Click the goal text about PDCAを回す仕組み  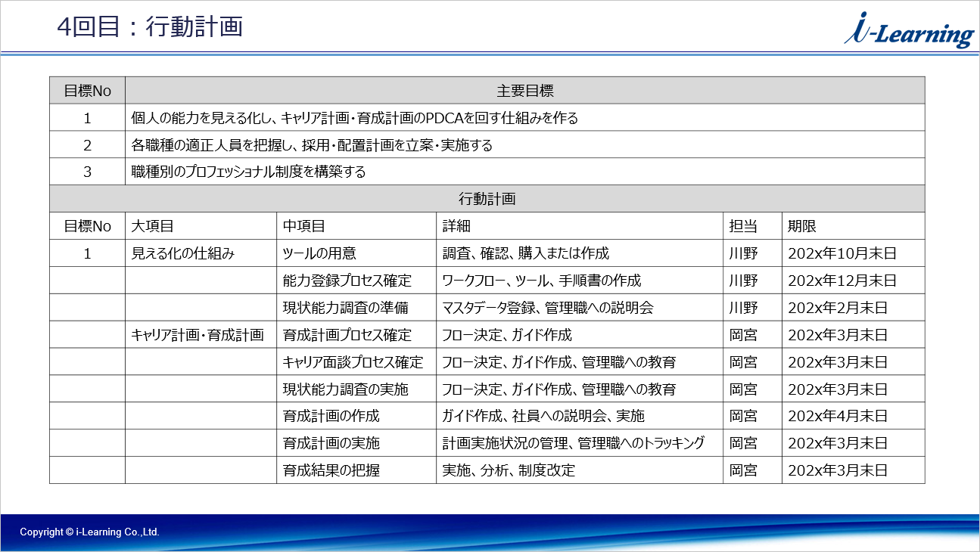pos(354,118)
